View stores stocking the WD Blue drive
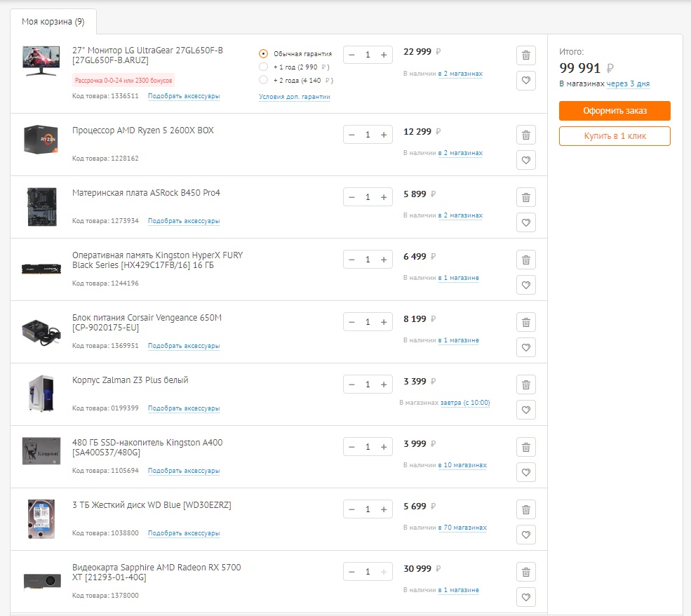691x616 pixels. pyautogui.click(x=463, y=528)
